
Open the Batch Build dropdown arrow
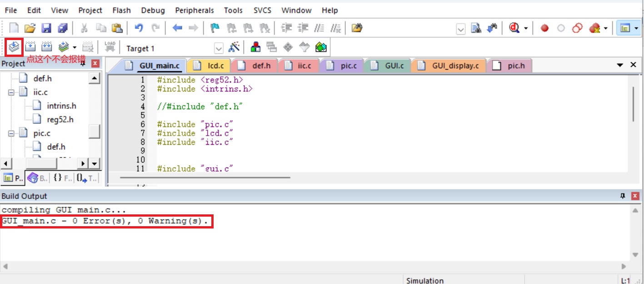click(75, 47)
